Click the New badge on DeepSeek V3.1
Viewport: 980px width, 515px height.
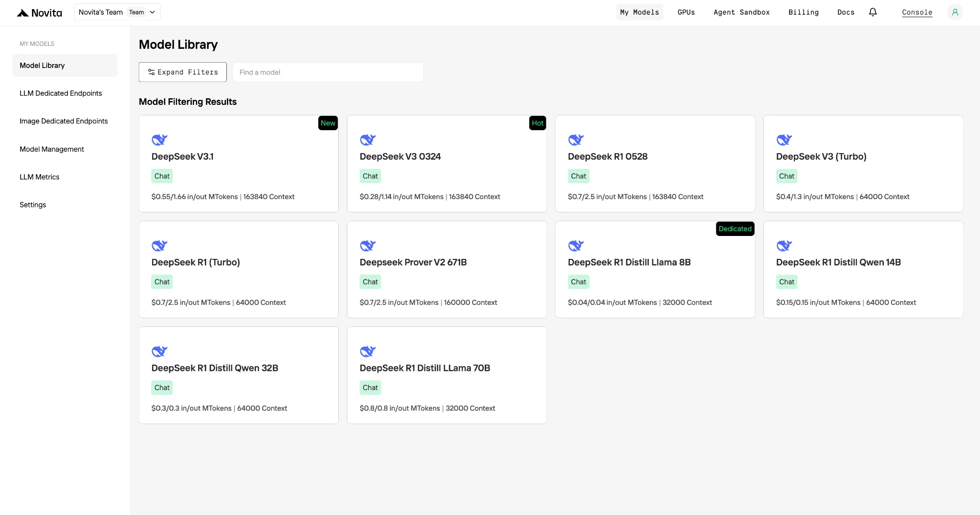tap(328, 123)
